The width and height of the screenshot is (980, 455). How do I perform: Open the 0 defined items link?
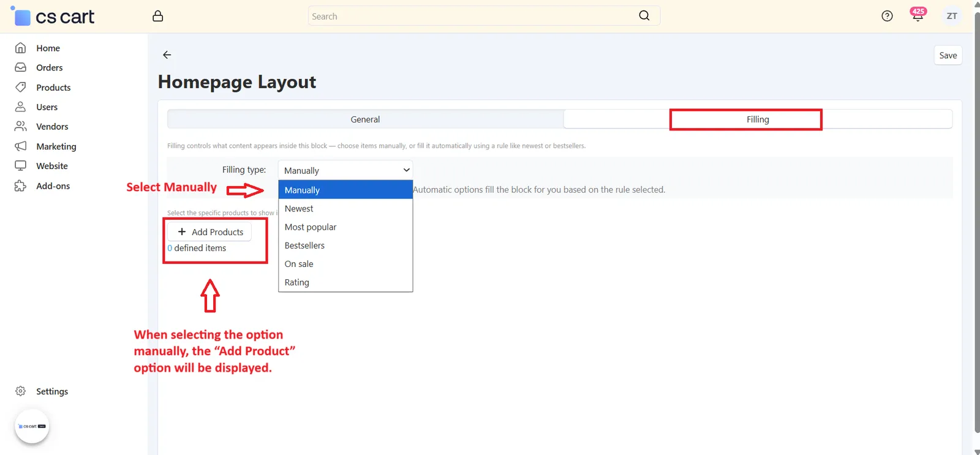click(x=197, y=248)
